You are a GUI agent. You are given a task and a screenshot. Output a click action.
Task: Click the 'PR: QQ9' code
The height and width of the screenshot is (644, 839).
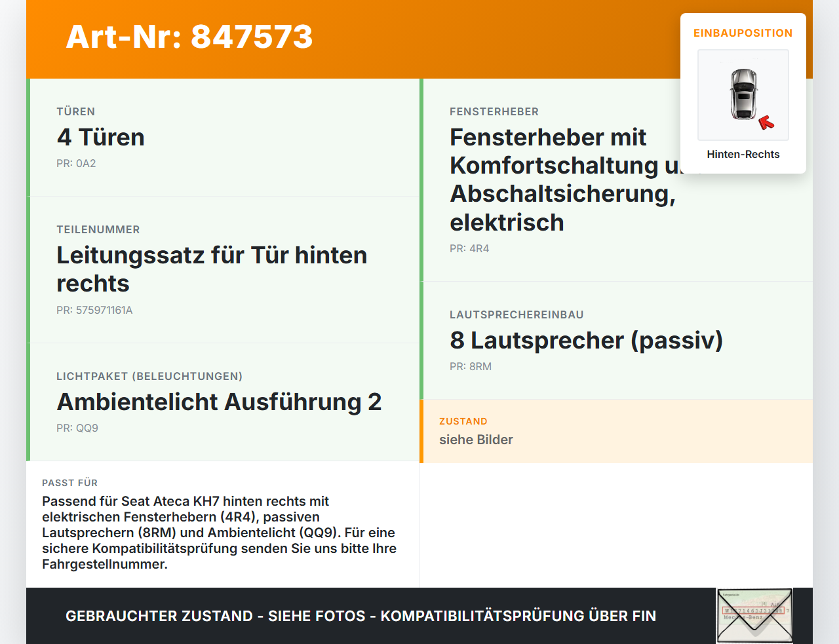pos(77,428)
